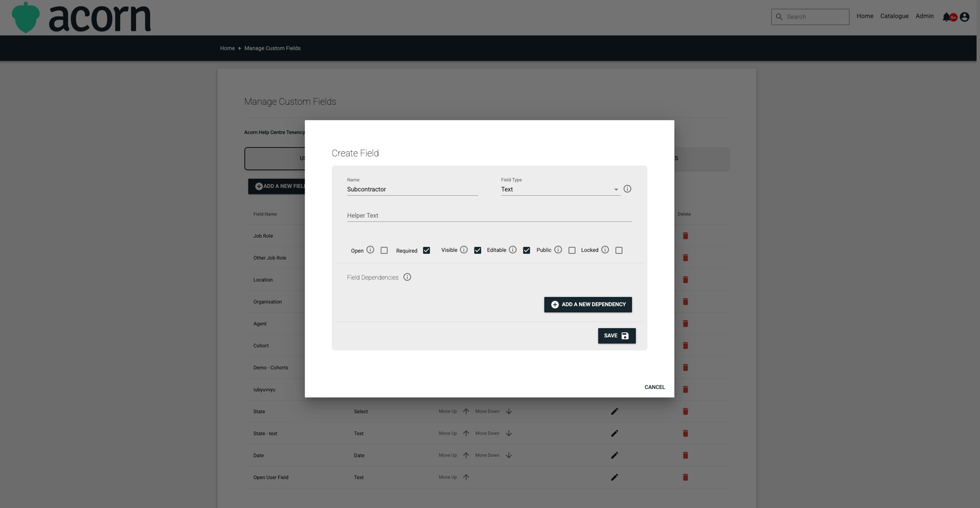Click the Add a New Field button
Image resolution: width=980 pixels, height=508 pixels.
277,186
